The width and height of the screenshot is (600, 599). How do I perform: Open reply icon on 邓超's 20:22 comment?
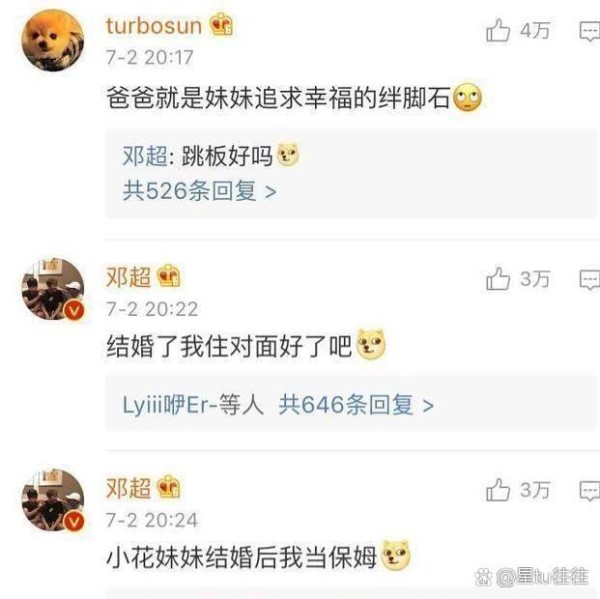point(590,280)
